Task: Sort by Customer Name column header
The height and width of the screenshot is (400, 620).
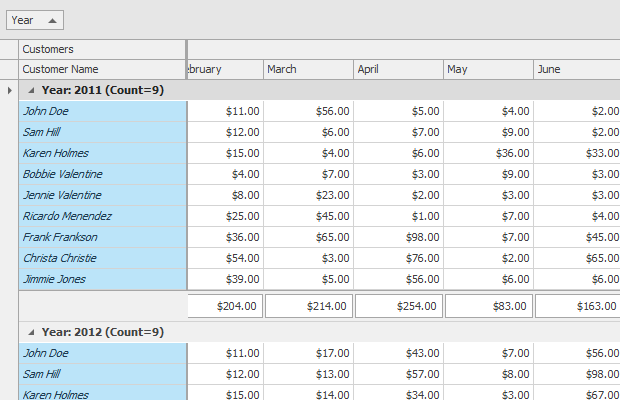Action: pyautogui.click(x=102, y=69)
